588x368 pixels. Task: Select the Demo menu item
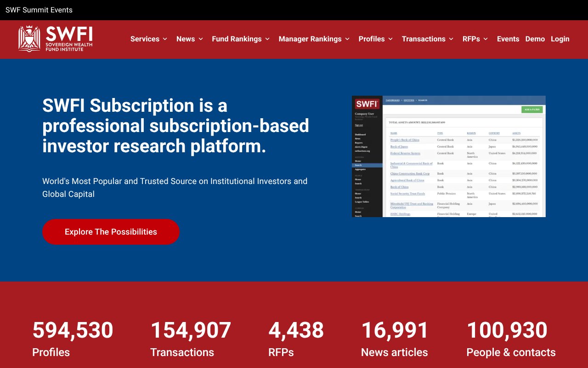[x=535, y=39]
